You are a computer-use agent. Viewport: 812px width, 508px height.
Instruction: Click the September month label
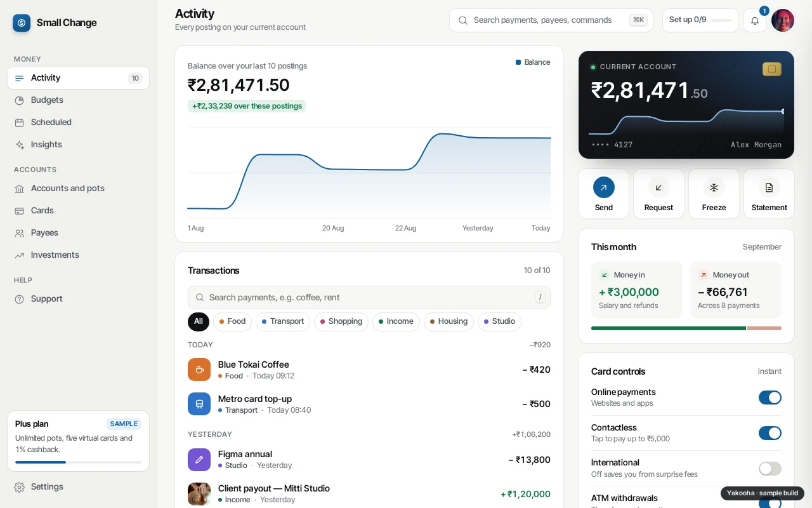[762, 247]
